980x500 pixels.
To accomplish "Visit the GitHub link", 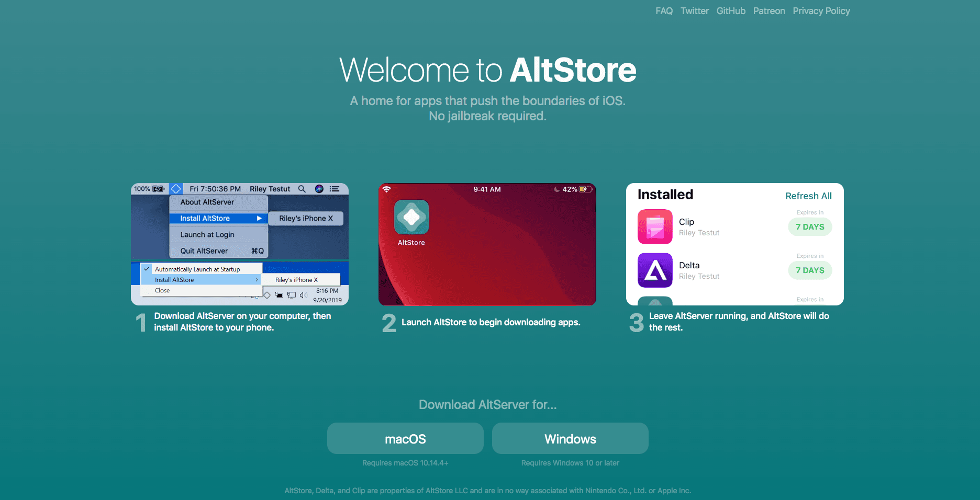I will click(x=731, y=11).
